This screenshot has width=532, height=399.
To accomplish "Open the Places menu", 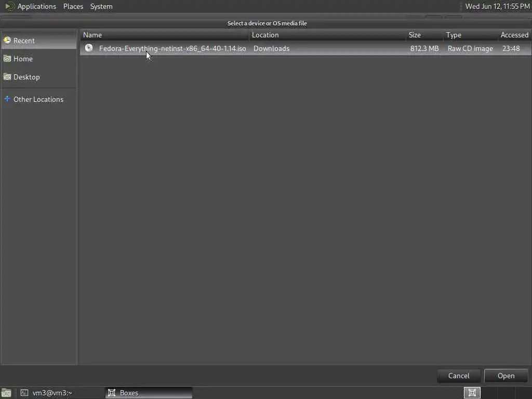I will coord(73,6).
